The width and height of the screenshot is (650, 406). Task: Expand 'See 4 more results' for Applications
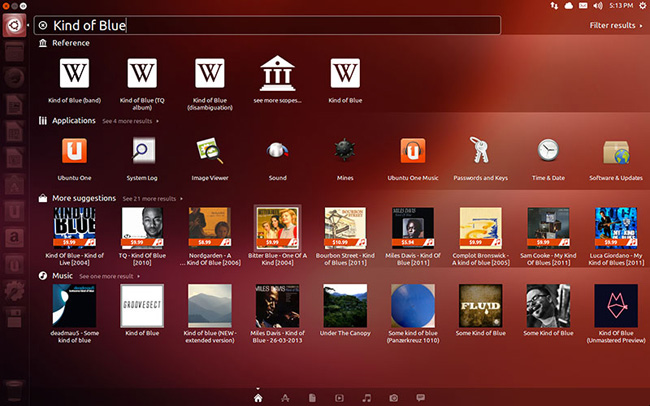130,121
